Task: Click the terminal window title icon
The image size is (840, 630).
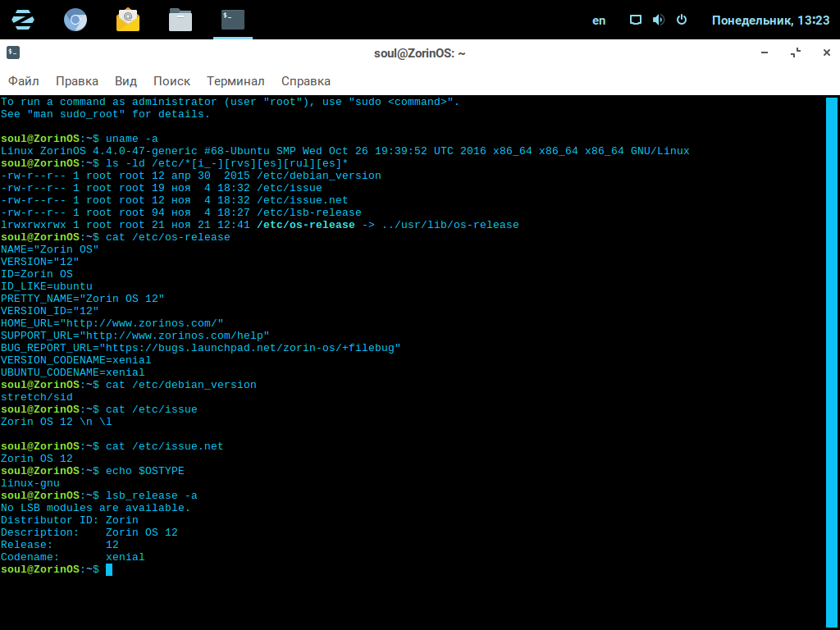Action: [x=13, y=52]
